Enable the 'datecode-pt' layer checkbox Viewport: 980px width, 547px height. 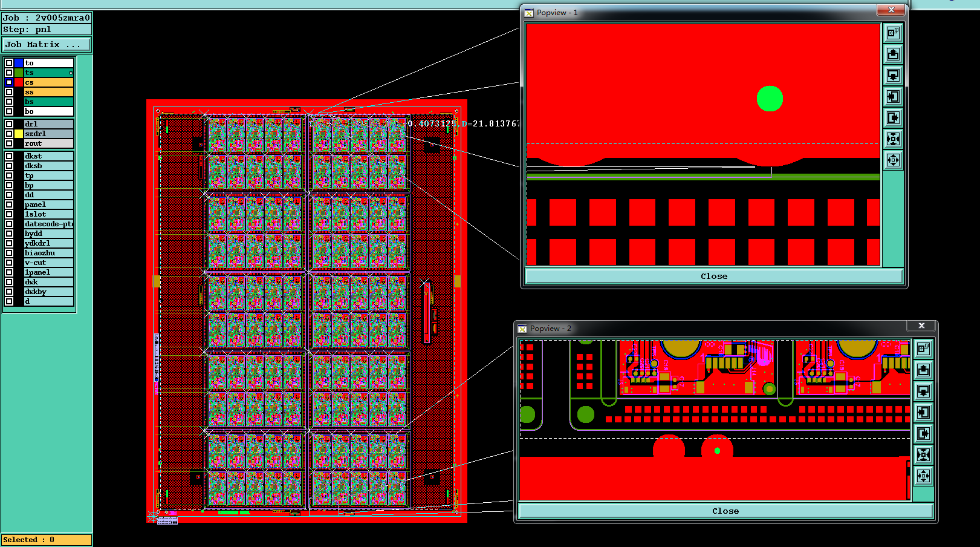tap(9, 224)
